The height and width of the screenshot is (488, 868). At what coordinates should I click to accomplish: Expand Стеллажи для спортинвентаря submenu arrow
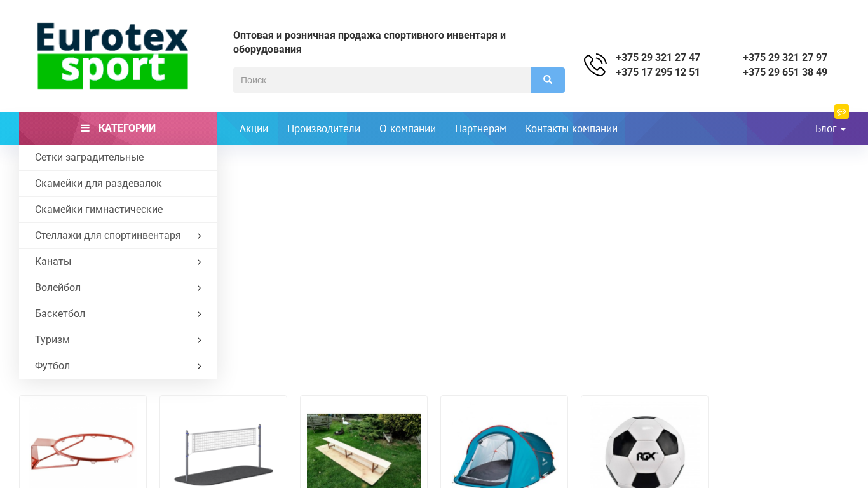pos(199,236)
